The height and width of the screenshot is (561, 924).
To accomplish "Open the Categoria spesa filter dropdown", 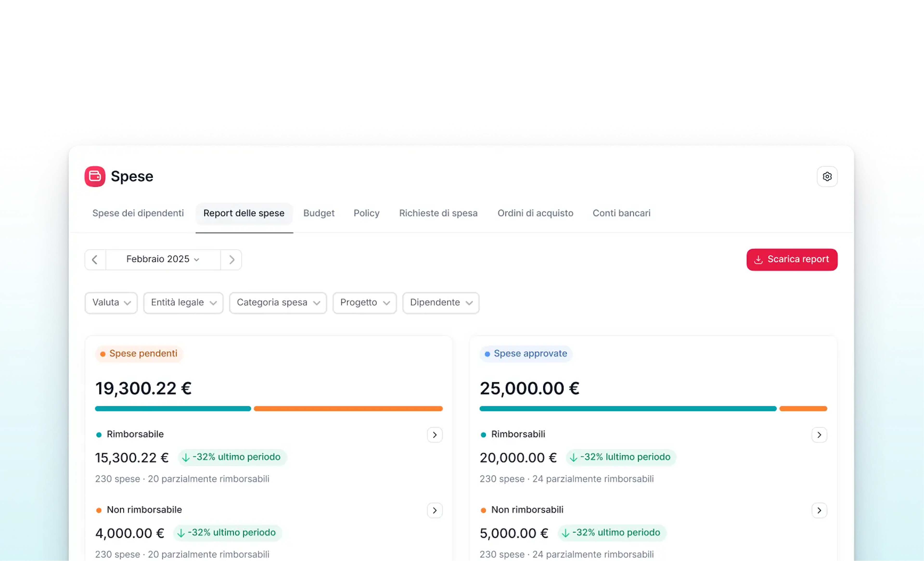I will (x=278, y=303).
